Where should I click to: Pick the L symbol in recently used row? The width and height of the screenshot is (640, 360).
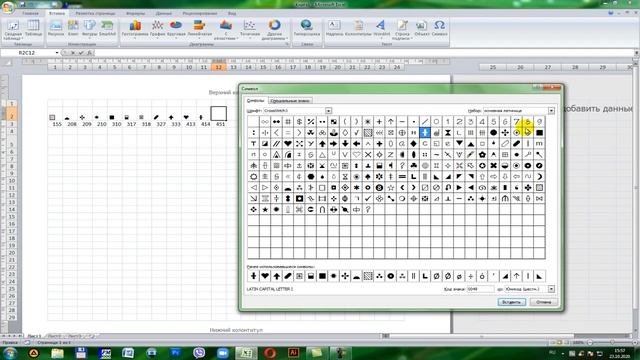pyautogui.click(x=425, y=276)
